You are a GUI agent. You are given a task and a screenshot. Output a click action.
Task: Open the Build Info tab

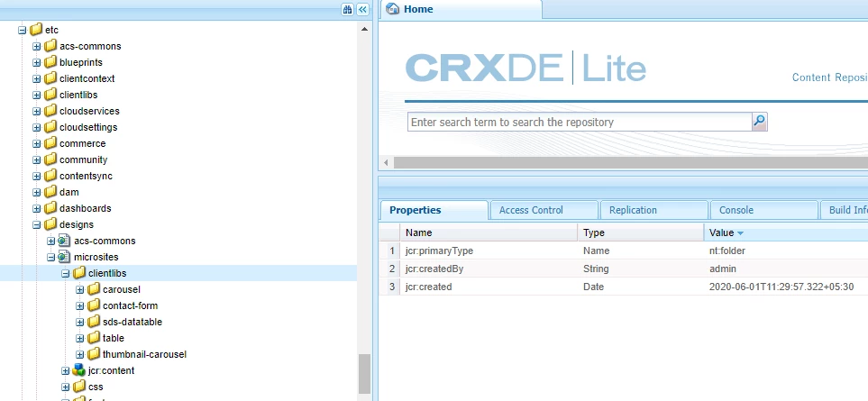coord(844,210)
